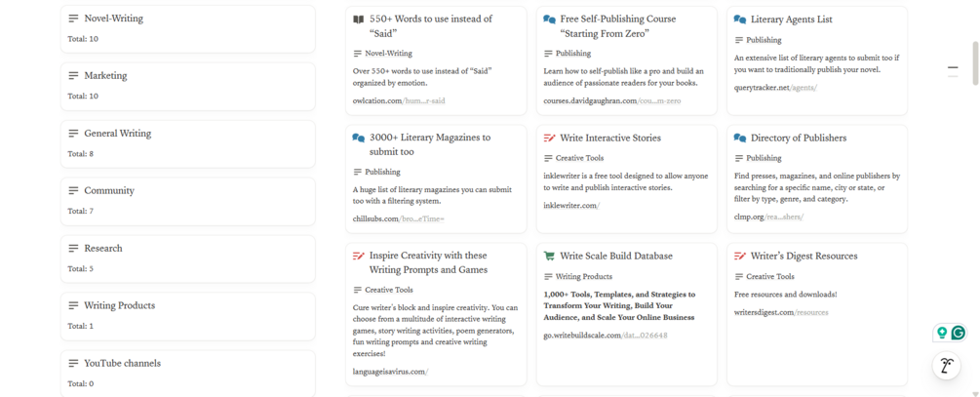Click the green Grammarly G icon
Viewport: 980px width, 397px height.
(958, 334)
